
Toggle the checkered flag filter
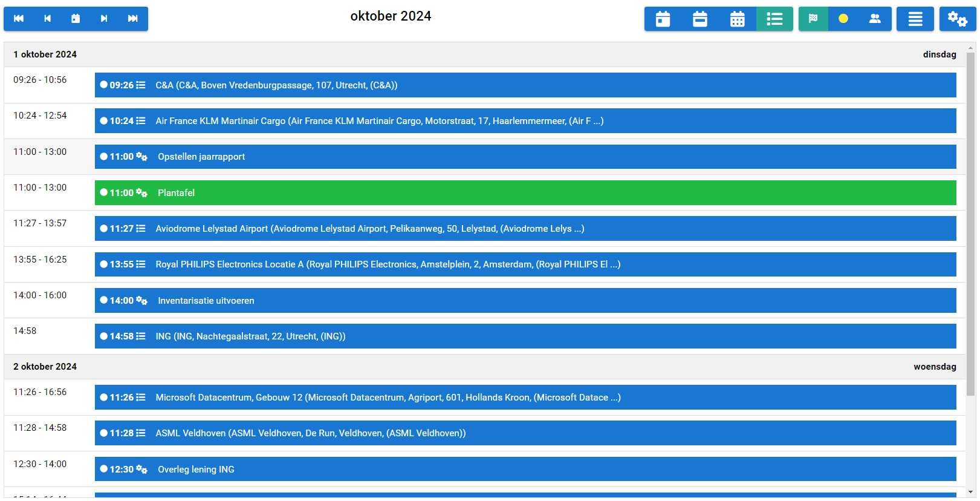click(x=813, y=19)
